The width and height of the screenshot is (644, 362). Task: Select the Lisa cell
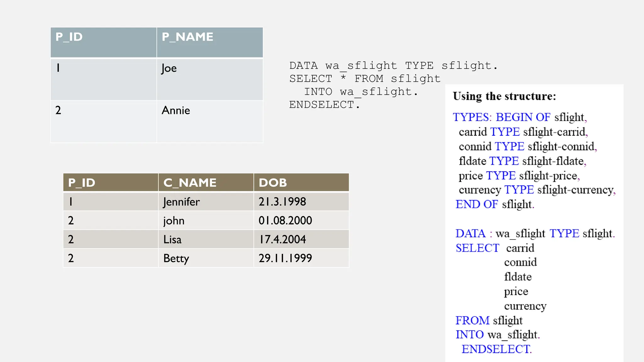pos(206,239)
